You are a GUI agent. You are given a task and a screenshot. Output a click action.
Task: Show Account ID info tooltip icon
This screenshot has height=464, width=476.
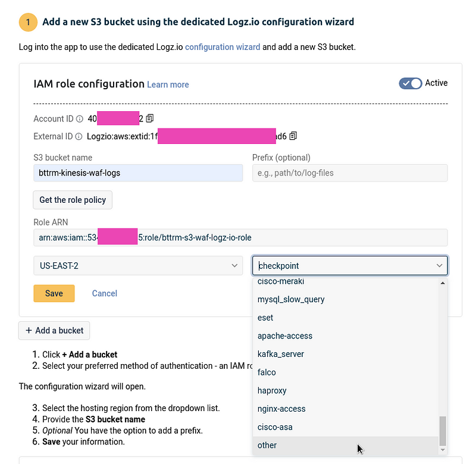pos(80,118)
